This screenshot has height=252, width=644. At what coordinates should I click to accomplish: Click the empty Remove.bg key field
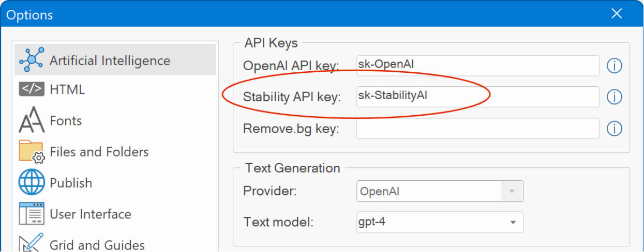click(478, 128)
